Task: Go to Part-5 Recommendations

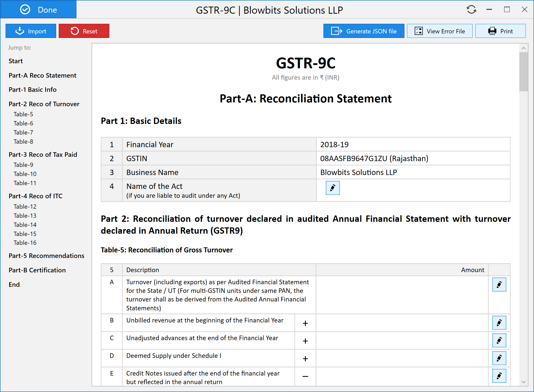Action: (46, 256)
